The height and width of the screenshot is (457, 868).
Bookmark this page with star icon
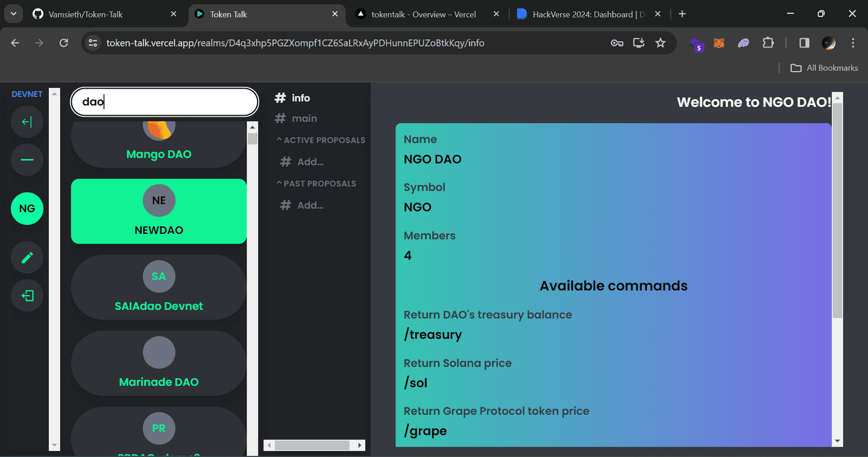661,43
